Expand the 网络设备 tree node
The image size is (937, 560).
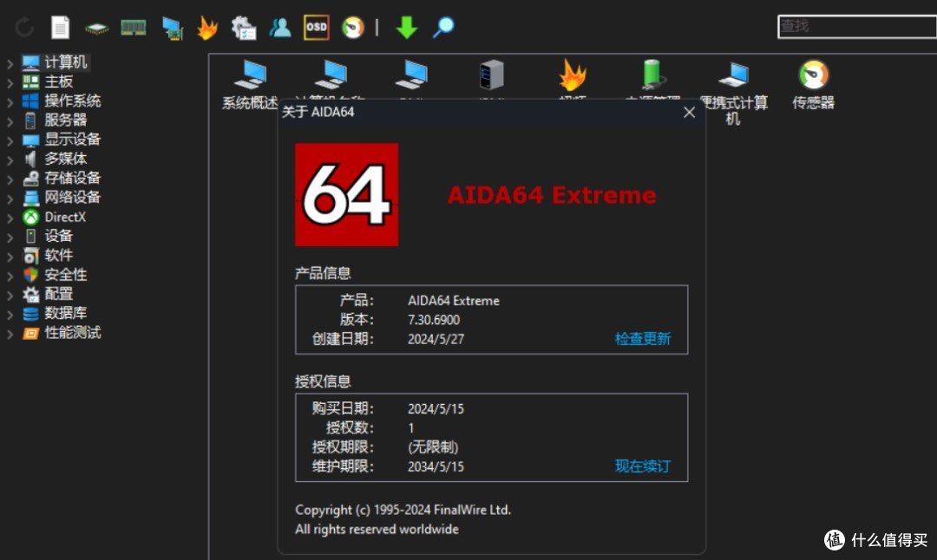[x=10, y=199]
